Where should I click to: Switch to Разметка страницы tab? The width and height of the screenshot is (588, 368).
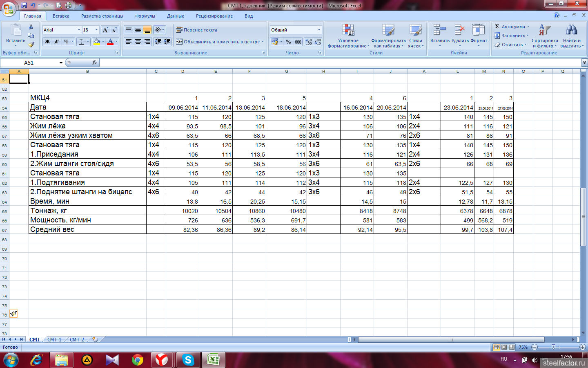pos(102,16)
